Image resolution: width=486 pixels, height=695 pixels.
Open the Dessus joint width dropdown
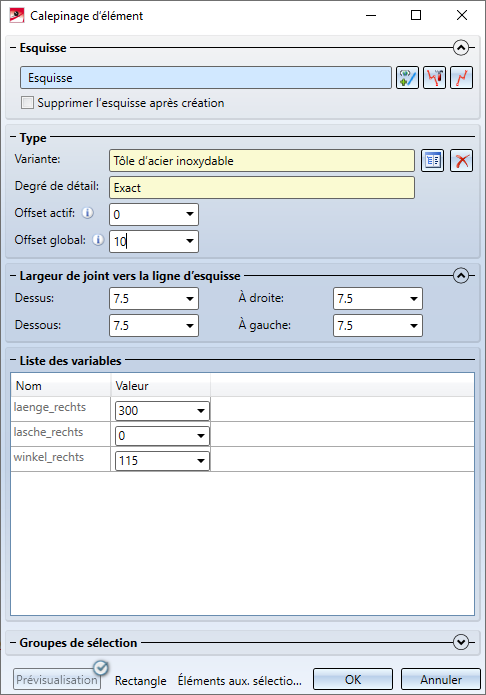tap(190, 299)
